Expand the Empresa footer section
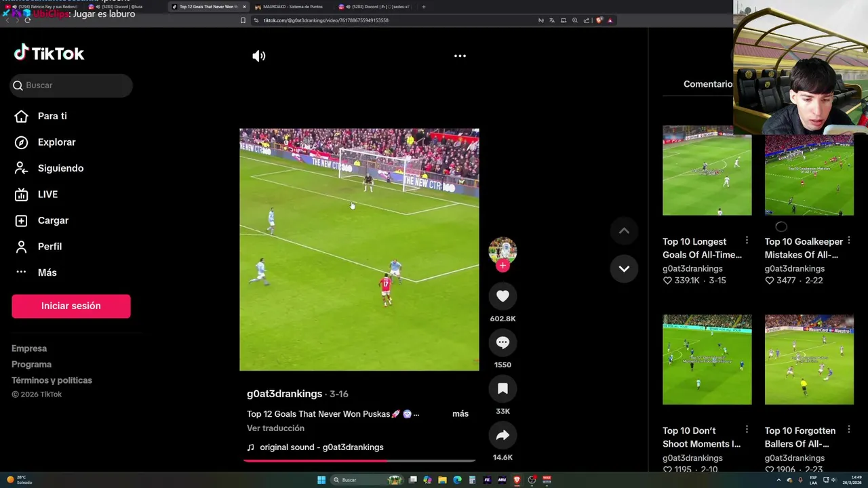Viewport: 868px width, 488px height. 29,348
